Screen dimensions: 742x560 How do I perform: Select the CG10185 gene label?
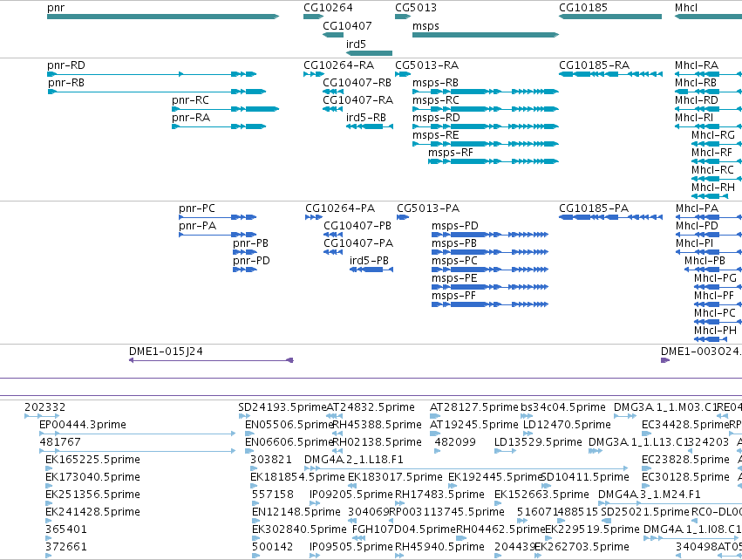[583, 8]
